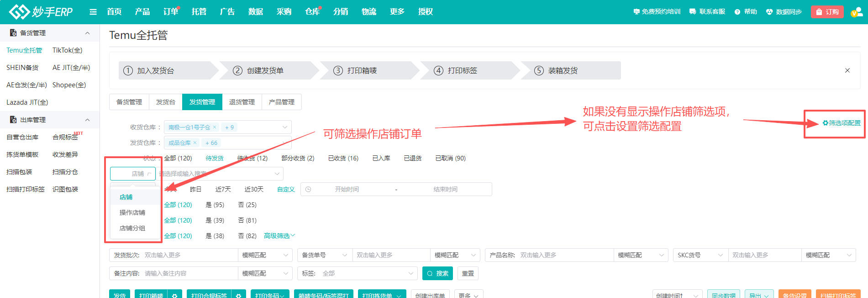Select the 近30天 date range
The height and width of the screenshot is (298, 868).
[254, 189]
